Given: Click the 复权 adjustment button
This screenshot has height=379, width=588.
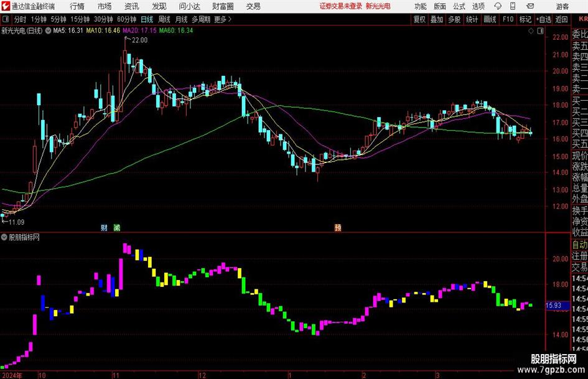Looking at the screenshot, I should click(x=419, y=19).
